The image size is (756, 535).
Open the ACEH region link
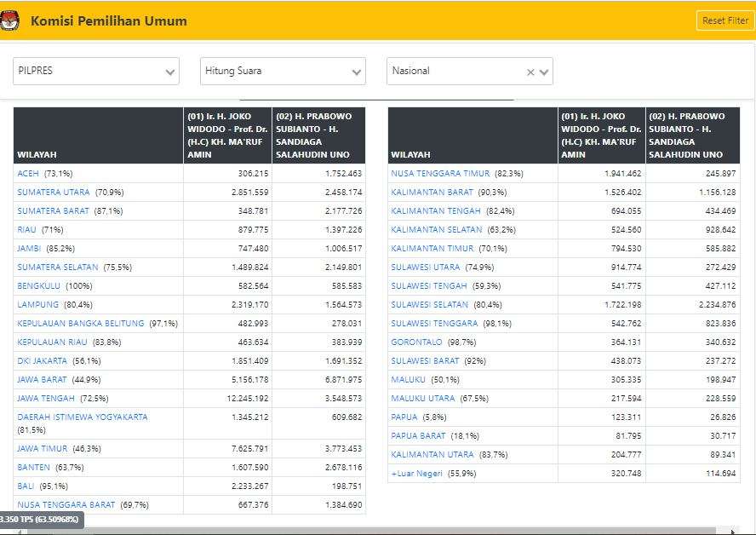pyautogui.click(x=28, y=174)
